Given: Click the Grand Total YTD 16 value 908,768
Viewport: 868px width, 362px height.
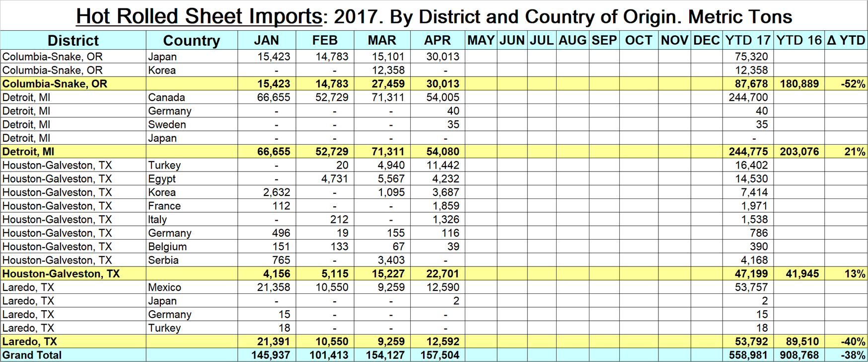Looking at the screenshot, I should [798, 355].
